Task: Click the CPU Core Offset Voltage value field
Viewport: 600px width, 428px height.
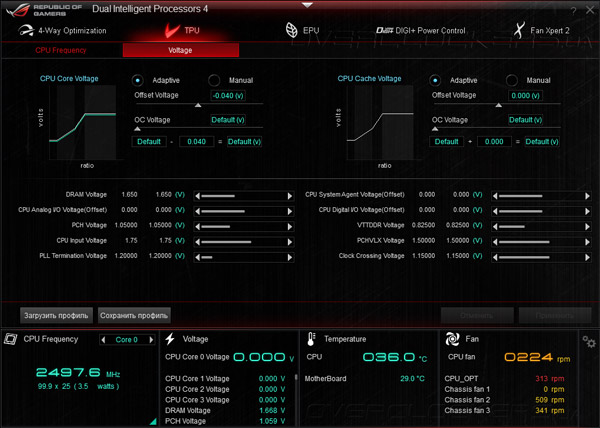Action: (x=228, y=96)
